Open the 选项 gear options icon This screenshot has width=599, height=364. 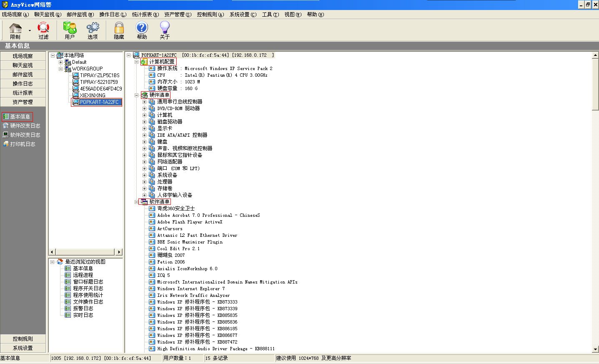pos(93,28)
